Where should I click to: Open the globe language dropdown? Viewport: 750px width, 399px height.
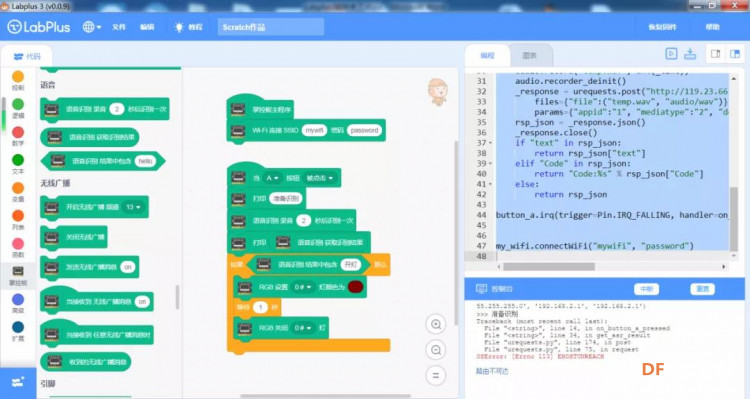click(x=91, y=27)
